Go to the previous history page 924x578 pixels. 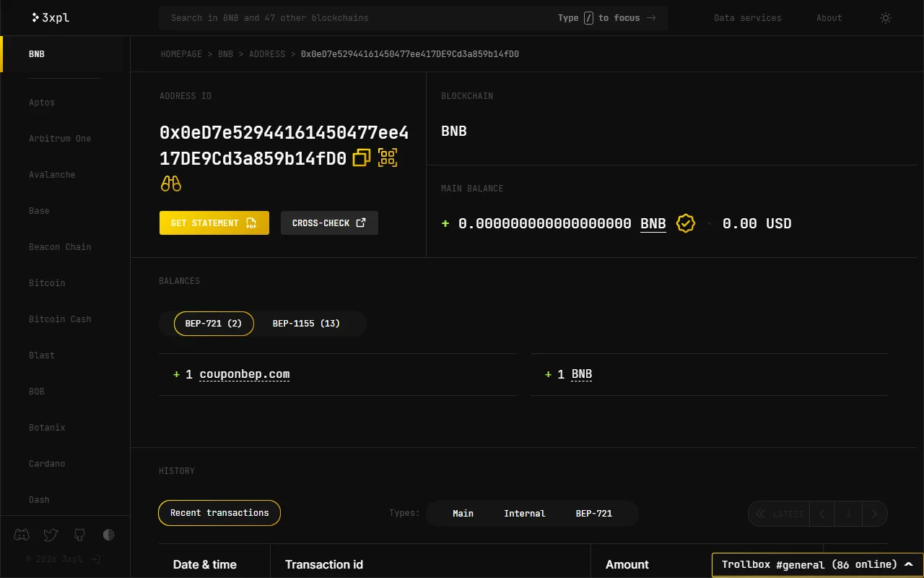tap(822, 514)
